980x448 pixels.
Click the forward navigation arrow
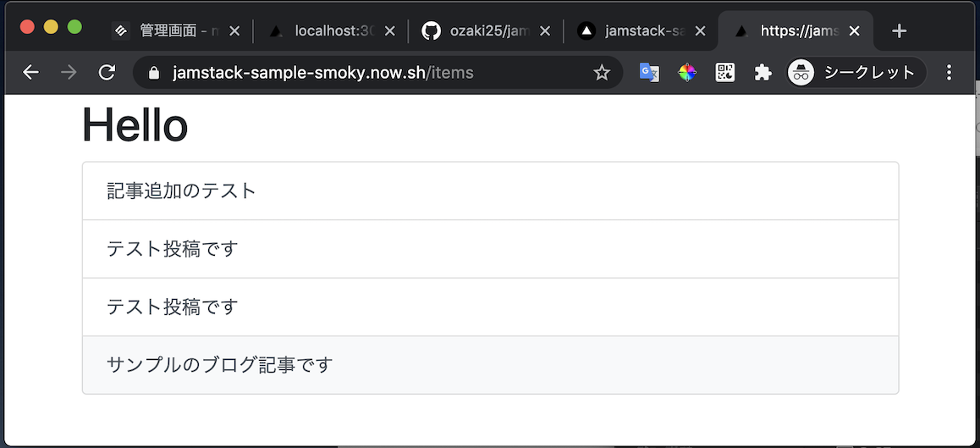point(69,73)
